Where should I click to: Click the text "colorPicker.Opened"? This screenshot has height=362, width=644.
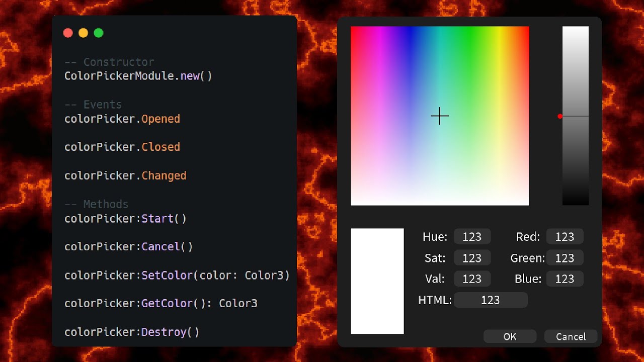click(x=122, y=119)
